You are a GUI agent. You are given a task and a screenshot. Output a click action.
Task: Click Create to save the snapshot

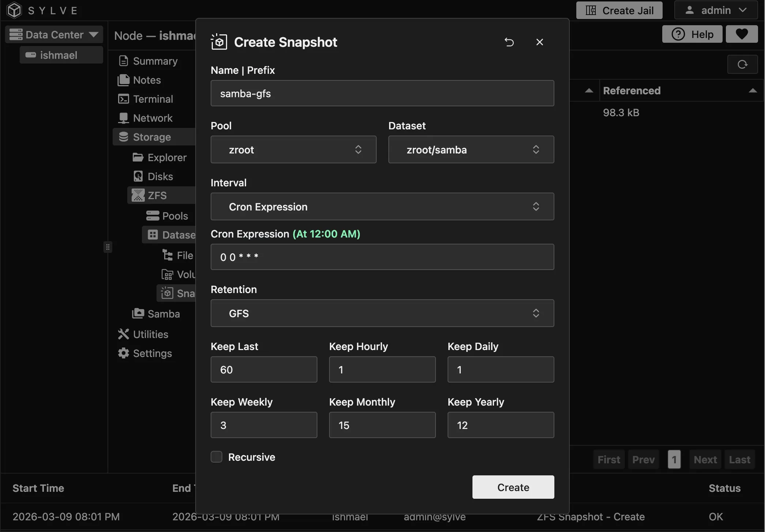point(513,487)
